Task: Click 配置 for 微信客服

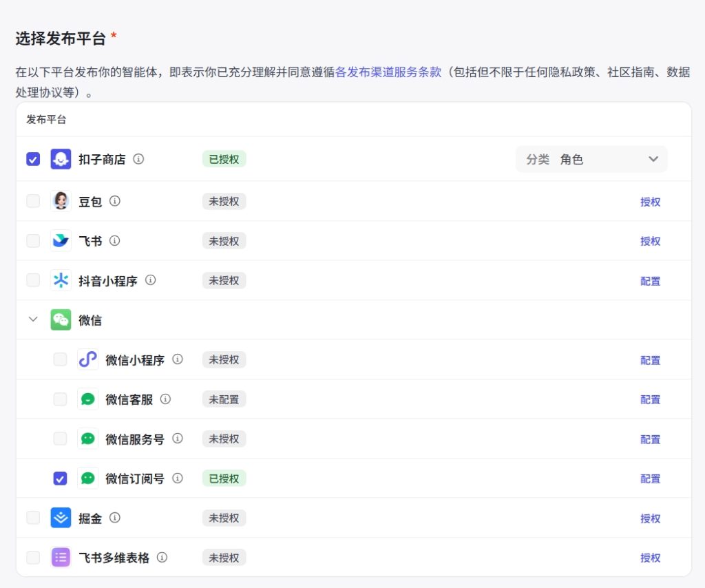Action: pyautogui.click(x=650, y=399)
